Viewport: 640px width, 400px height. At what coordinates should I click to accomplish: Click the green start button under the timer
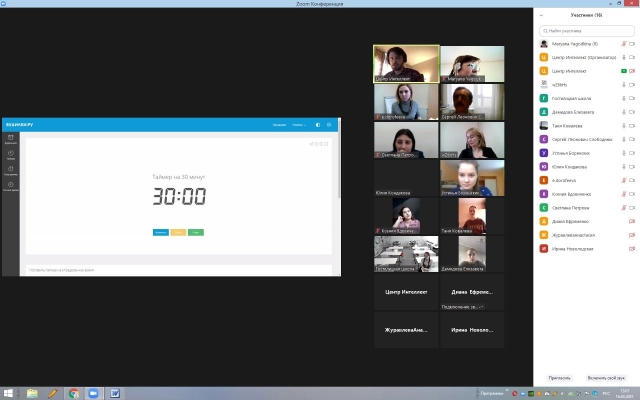coord(196,232)
